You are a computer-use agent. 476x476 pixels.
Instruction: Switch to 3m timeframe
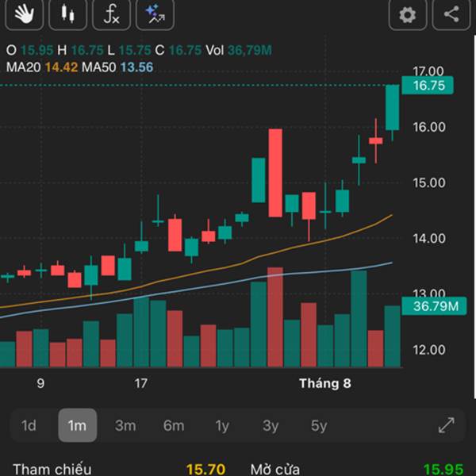pyautogui.click(x=125, y=425)
